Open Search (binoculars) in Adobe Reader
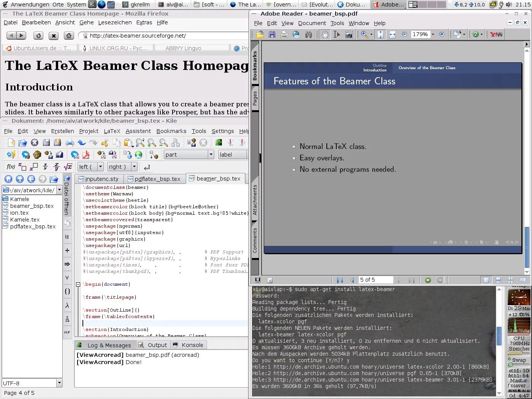Image resolution: width=532 pixels, height=399 pixels. click(308, 35)
